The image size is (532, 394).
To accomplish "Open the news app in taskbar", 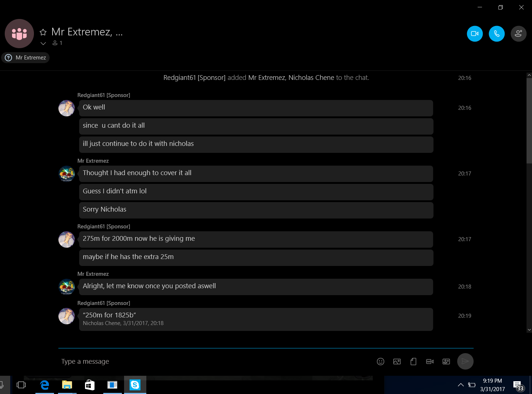I will tap(112, 385).
